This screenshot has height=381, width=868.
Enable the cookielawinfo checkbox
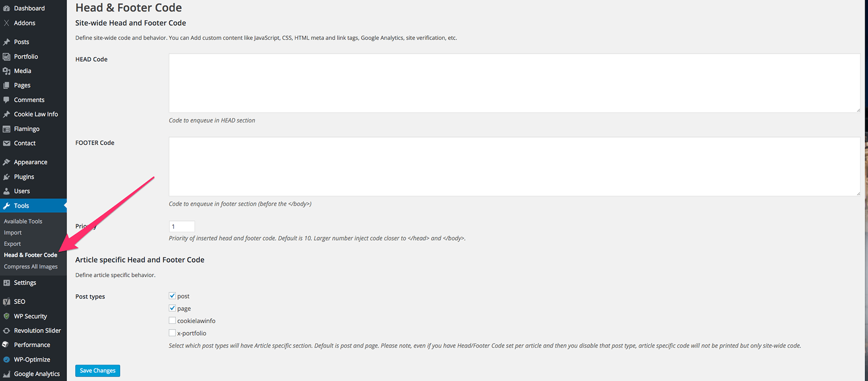(172, 320)
